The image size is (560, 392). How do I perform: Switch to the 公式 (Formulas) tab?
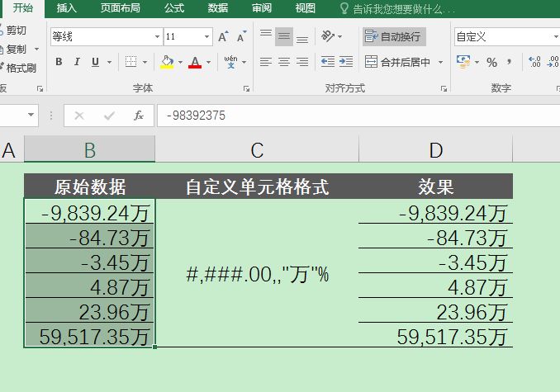(174, 8)
